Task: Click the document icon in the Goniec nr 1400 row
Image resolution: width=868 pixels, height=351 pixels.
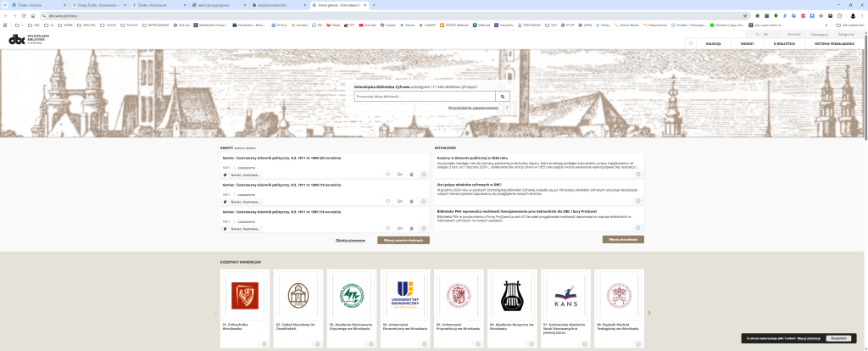Action: click(411, 175)
